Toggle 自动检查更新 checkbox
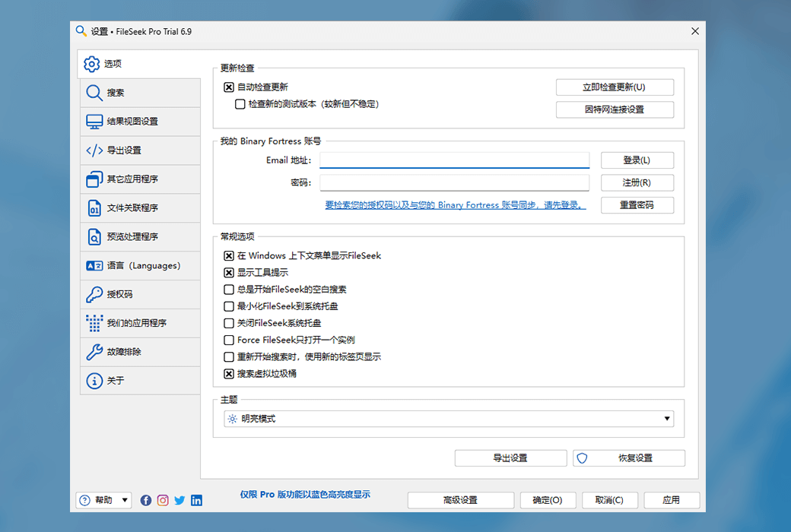 [x=228, y=87]
